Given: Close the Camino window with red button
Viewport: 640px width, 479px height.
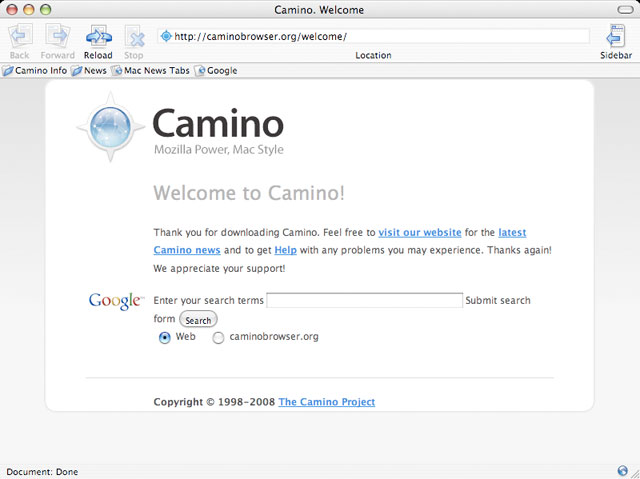Looking at the screenshot, I should click(x=12, y=9).
